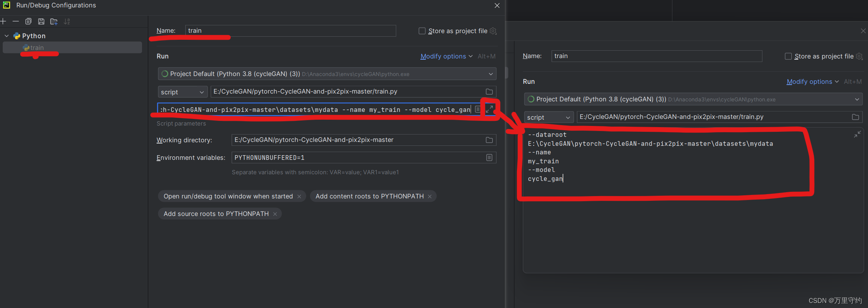Click the datasets\mydata path line in expanded editor
The width and height of the screenshot is (868, 308).
(651, 144)
